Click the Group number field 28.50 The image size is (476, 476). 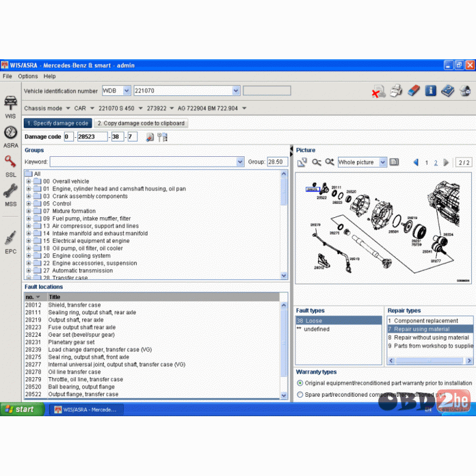(277, 162)
